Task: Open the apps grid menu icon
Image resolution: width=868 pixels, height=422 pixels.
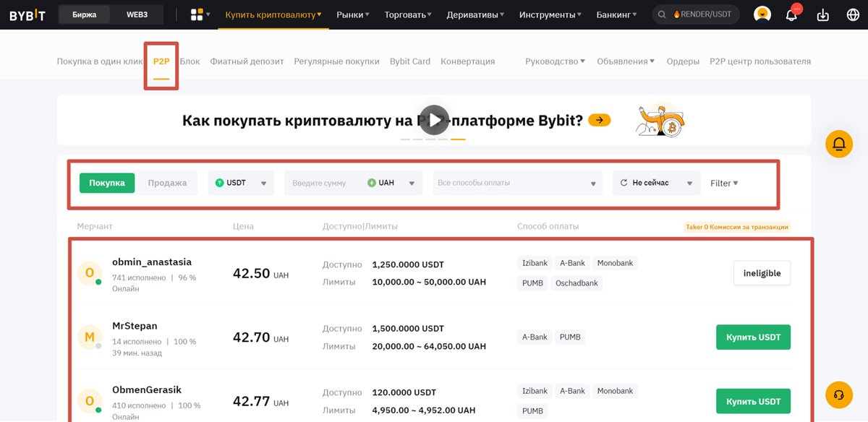Action: click(197, 14)
